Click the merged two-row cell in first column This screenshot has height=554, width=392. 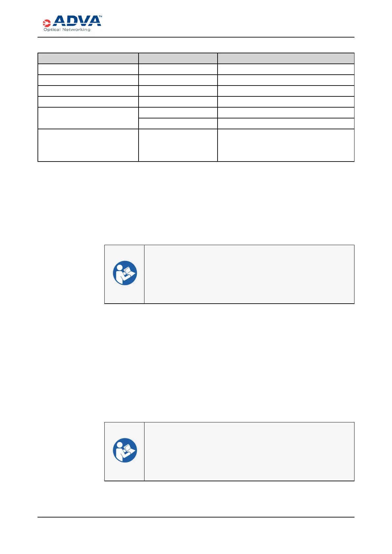[88, 118]
